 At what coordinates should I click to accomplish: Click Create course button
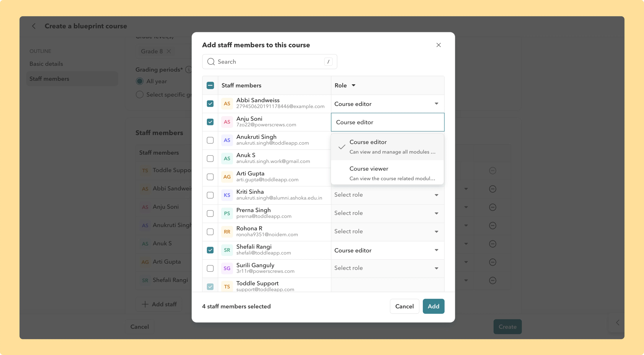click(507, 327)
